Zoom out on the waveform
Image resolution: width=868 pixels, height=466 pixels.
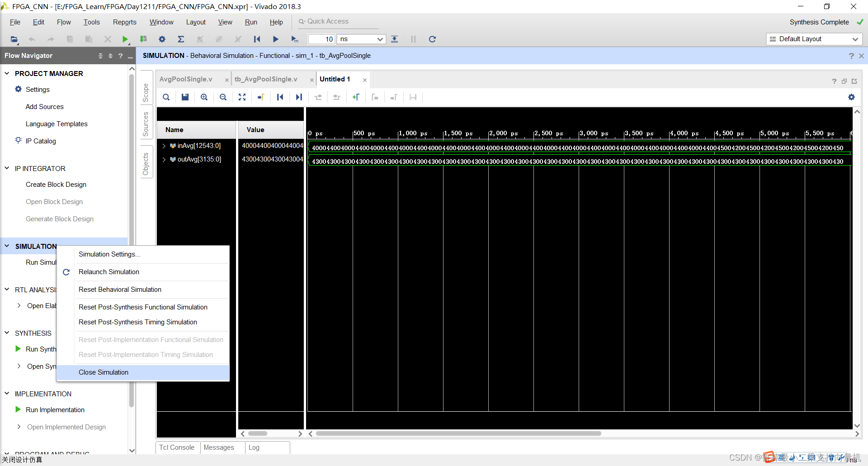coord(223,97)
